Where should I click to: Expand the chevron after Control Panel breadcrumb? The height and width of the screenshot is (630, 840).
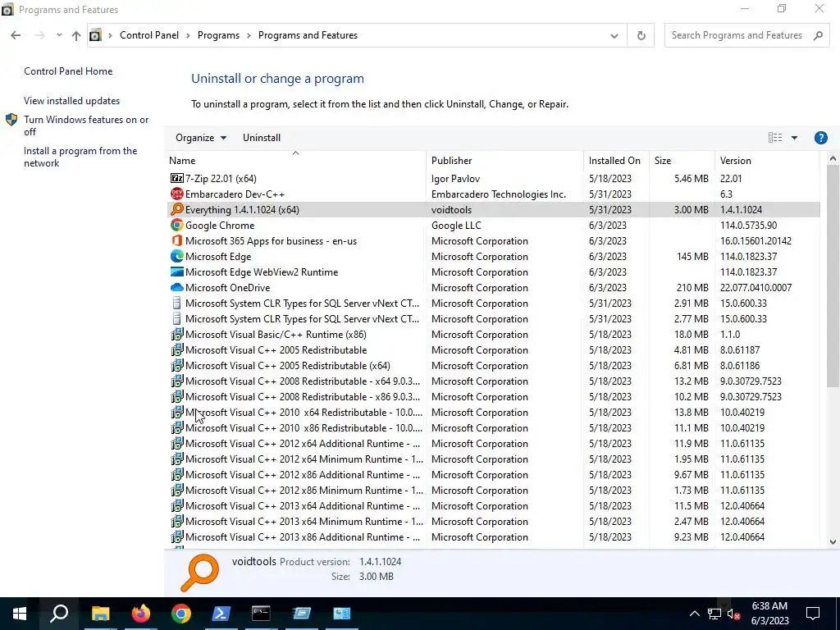click(x=188, y=35)
